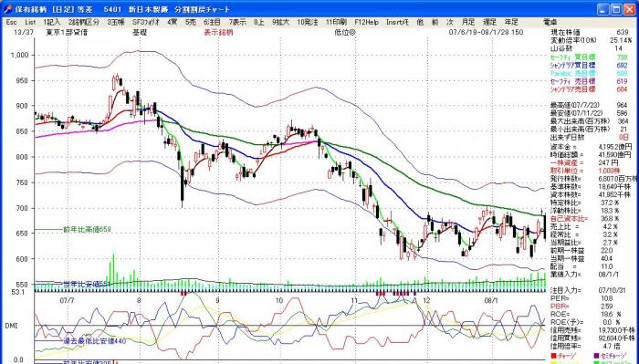Viewport: 639px width, 364px height.
Task: Select the 1記入 menu command
Action: click(52, 22)
